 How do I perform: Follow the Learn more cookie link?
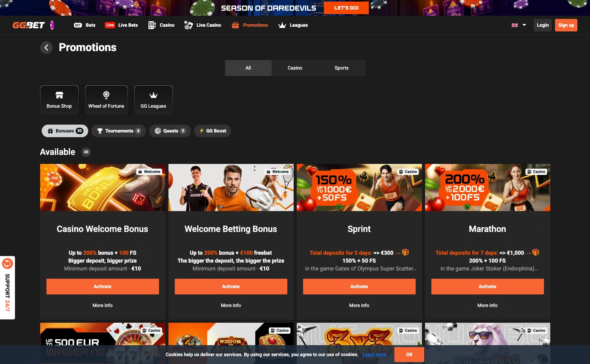(374, 355)
